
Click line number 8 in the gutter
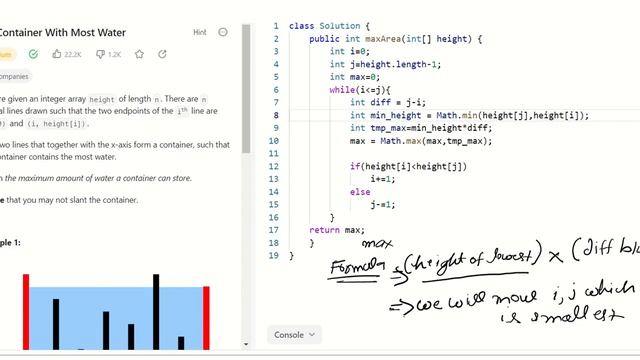(x=276, y=115)
